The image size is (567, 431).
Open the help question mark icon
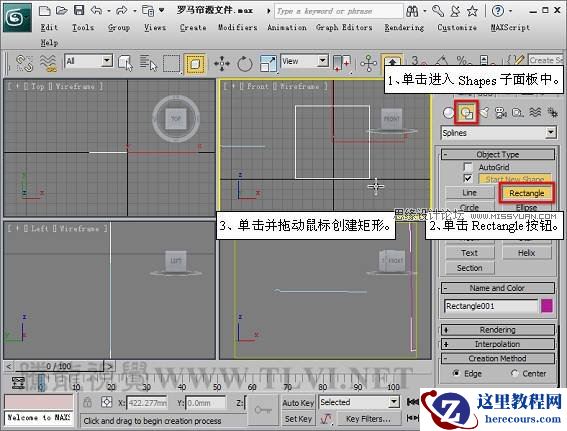(x=498, y=11)
